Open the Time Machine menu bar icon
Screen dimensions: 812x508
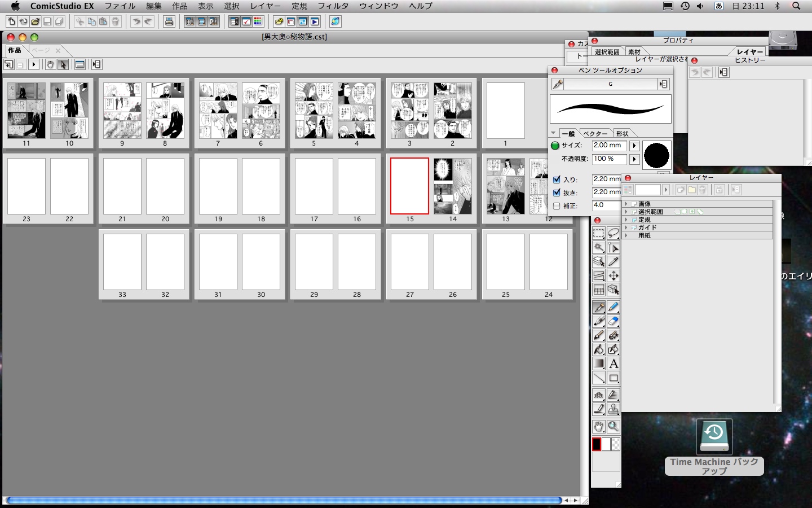(x=685, y=6)
